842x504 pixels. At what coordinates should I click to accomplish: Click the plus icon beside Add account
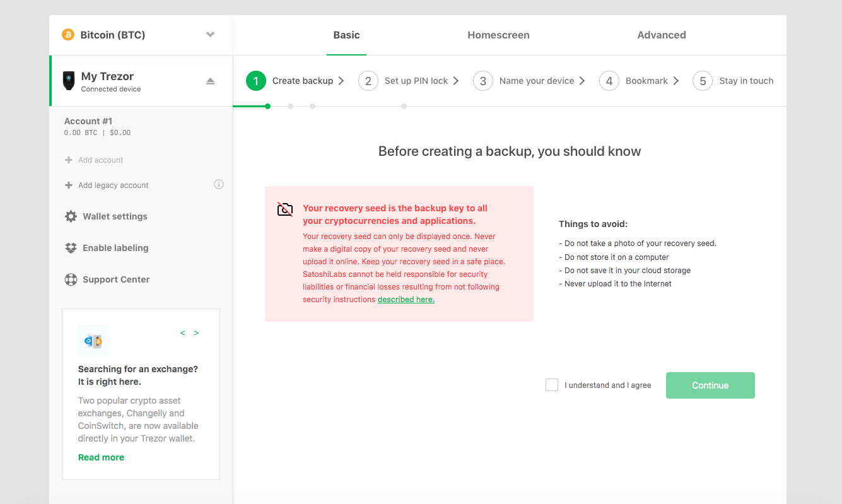click(69, 160)
